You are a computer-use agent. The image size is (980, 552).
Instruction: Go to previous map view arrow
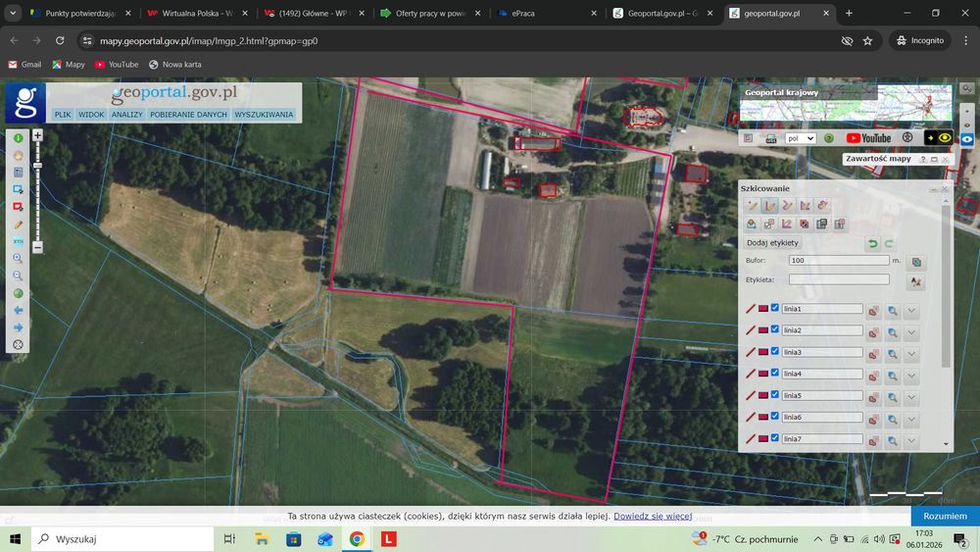click(x=18, y=310)
